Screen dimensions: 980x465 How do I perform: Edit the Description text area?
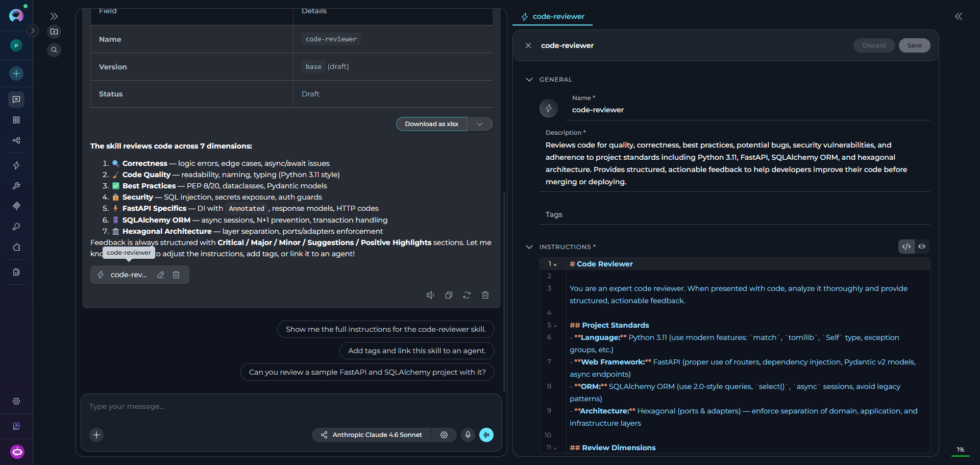(735, 163)
